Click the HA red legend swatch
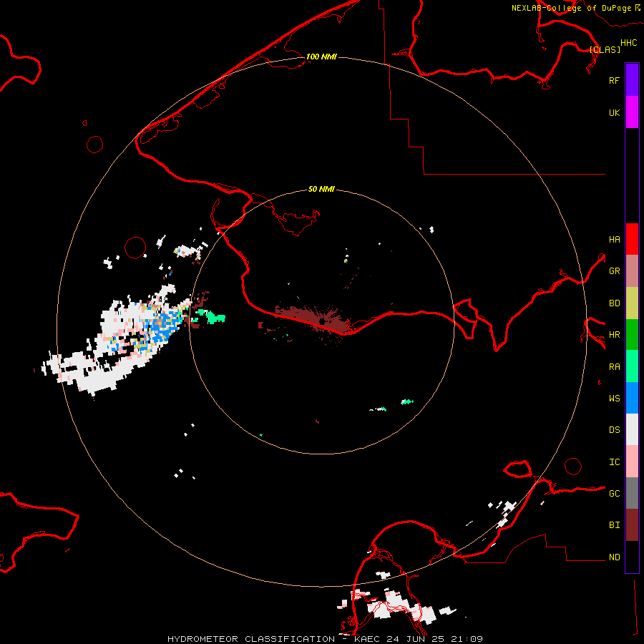Image resolution: width=644 pixels, height=644 pixels. (x=632, y=239)
